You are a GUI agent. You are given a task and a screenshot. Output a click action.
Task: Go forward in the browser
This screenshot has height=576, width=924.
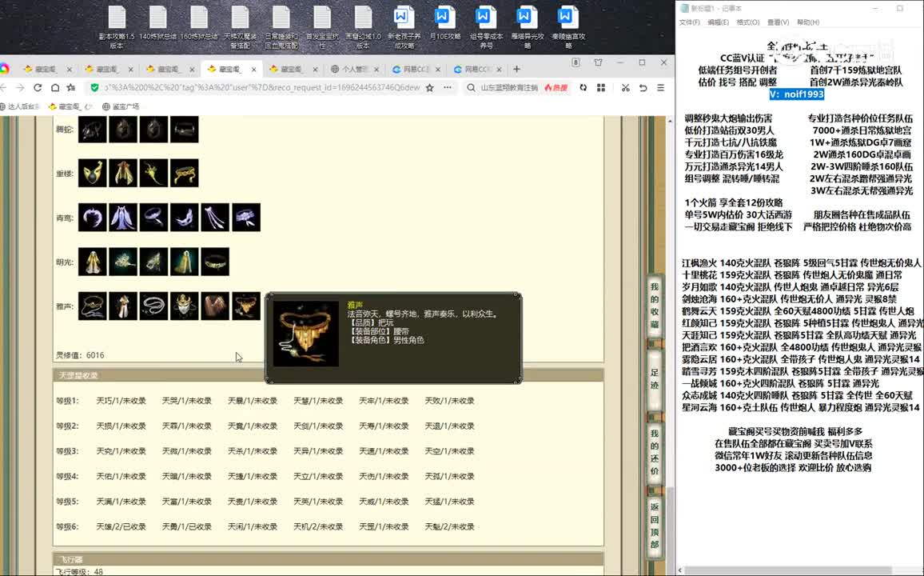pos(20,88)
